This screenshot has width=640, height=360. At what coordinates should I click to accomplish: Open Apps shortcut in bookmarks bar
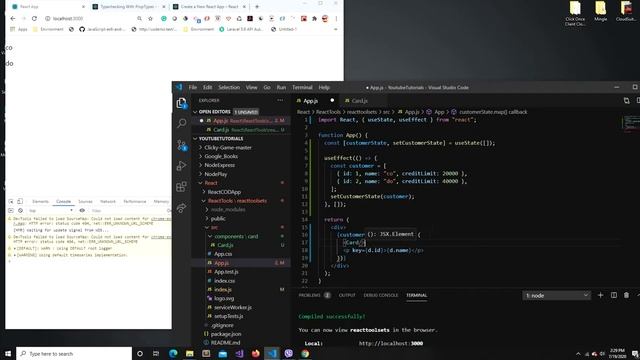(18, 29)
